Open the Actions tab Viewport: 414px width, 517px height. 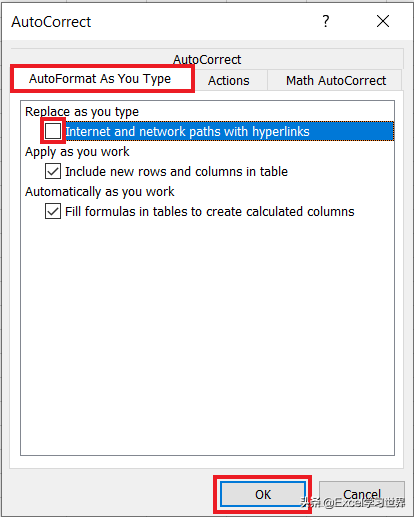click(229, 80)
